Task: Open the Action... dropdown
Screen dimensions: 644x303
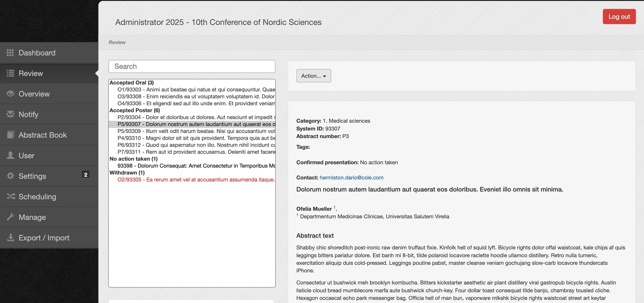Action: [x=314, y=76]
